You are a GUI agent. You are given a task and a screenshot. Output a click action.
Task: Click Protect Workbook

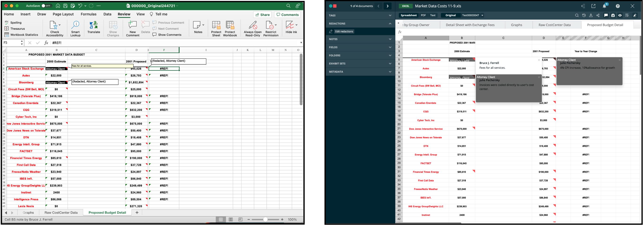(x=230, y=29)
